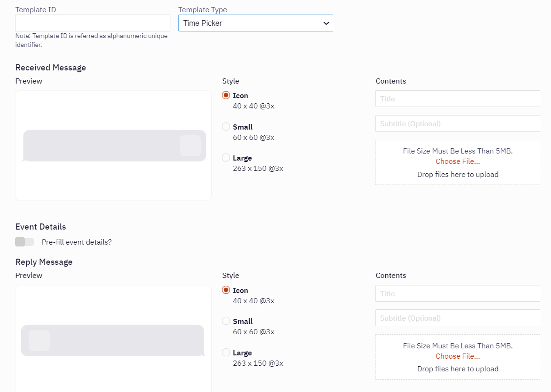Open the Template Type dropdown
The width and height of the screenshot is (551, 392).
point(255,23)
